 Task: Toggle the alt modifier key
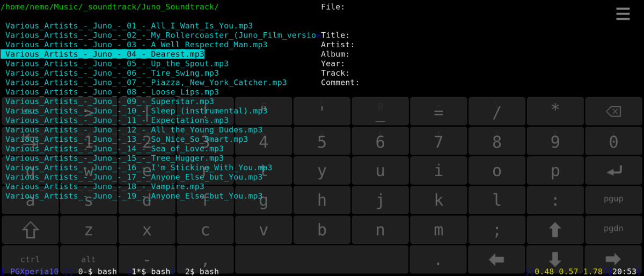click(x=89, y=259)
